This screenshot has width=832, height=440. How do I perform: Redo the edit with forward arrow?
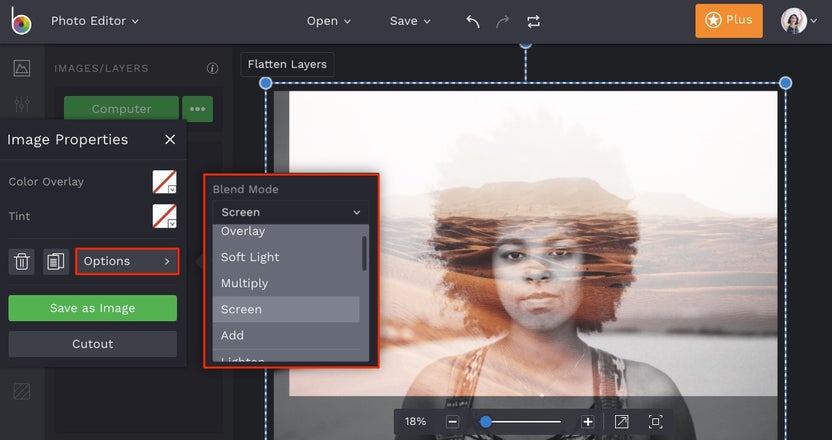pyautogui.click(x=502, y=21)
